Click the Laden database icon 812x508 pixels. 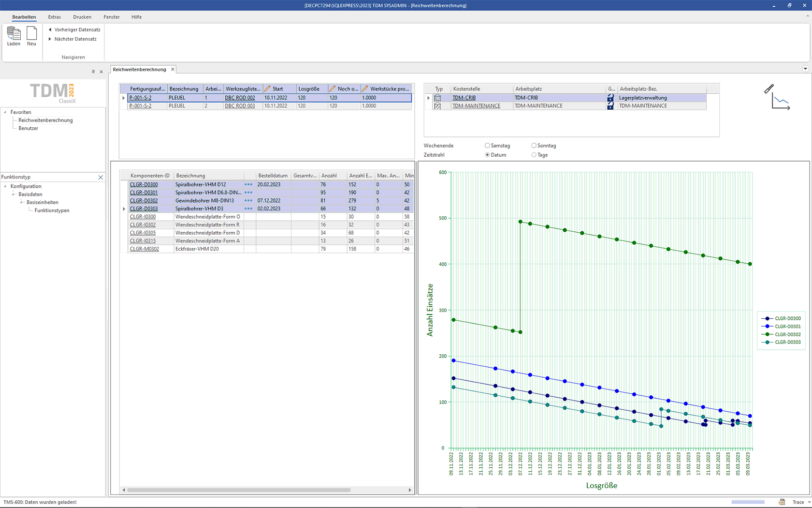click(x=14, y=33)
